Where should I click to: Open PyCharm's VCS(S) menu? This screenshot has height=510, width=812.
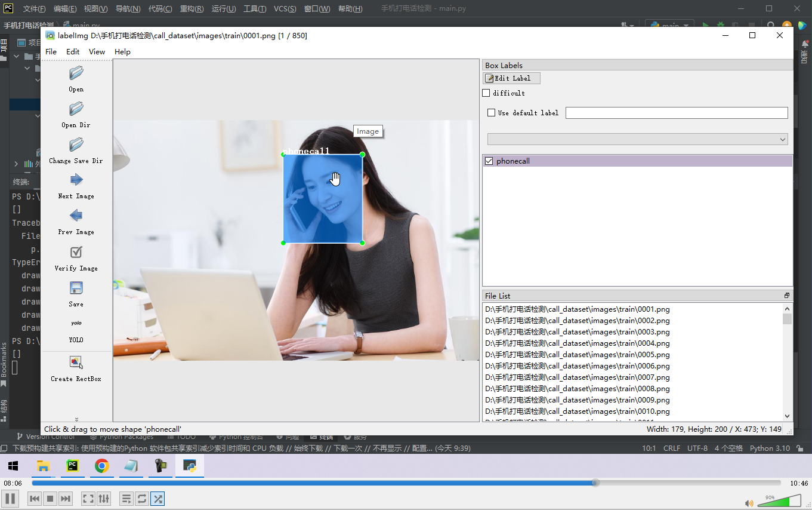click(285, 9)
